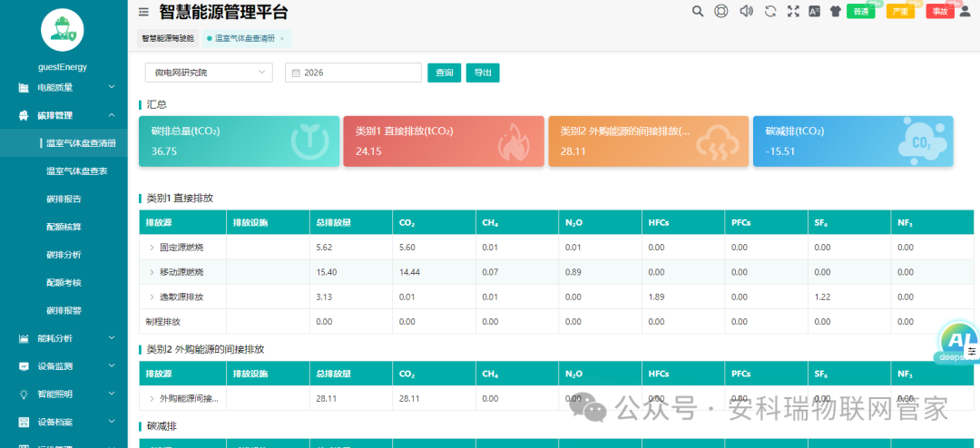This screenshot has height=448, width=980.
Task: Click the settings sliders icon beside AI bubble
Action: tap(971, 352)
